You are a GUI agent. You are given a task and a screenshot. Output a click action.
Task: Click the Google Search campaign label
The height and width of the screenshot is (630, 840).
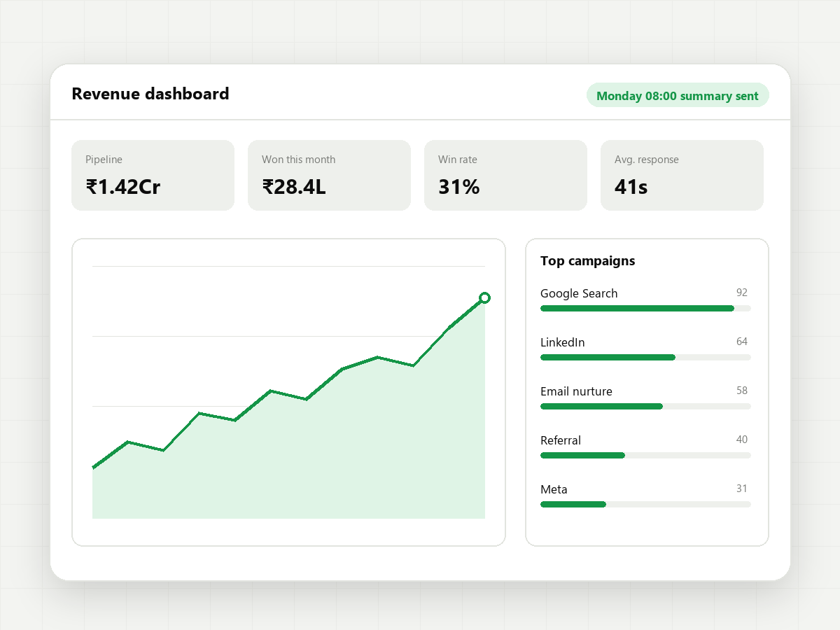(x=579, y=293)
